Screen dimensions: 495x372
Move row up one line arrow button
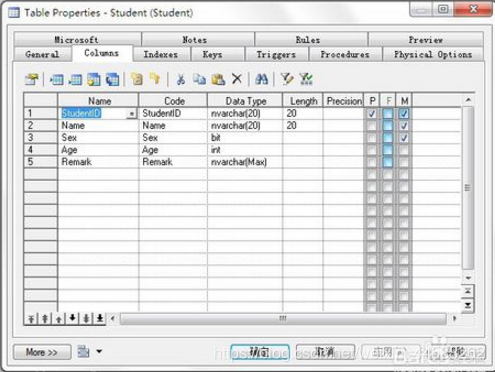click(59, 319)
